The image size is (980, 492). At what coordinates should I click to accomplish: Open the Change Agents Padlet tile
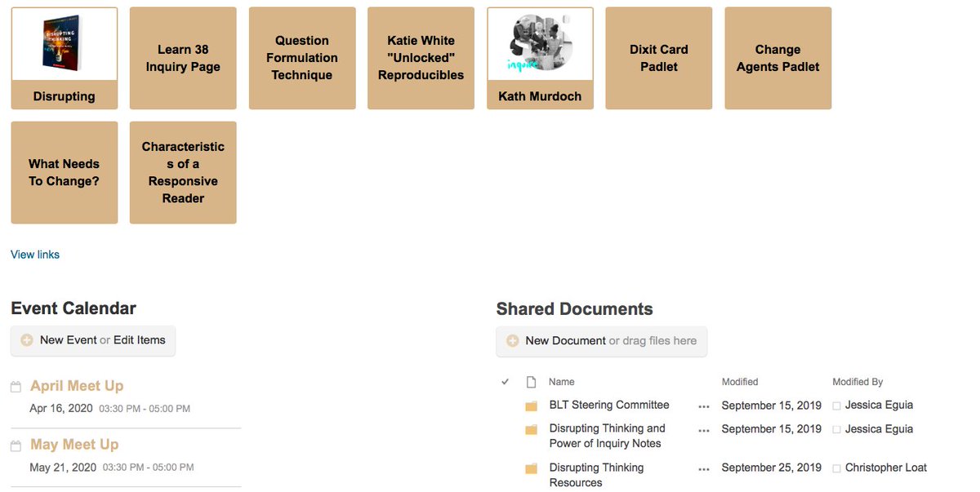click(777, 58)
